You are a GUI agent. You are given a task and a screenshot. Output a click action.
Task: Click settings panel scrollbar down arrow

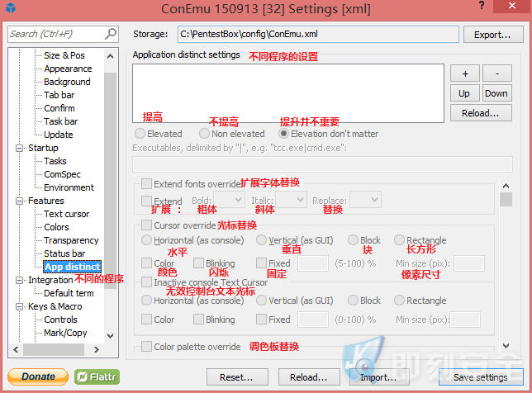pos(506,346)
